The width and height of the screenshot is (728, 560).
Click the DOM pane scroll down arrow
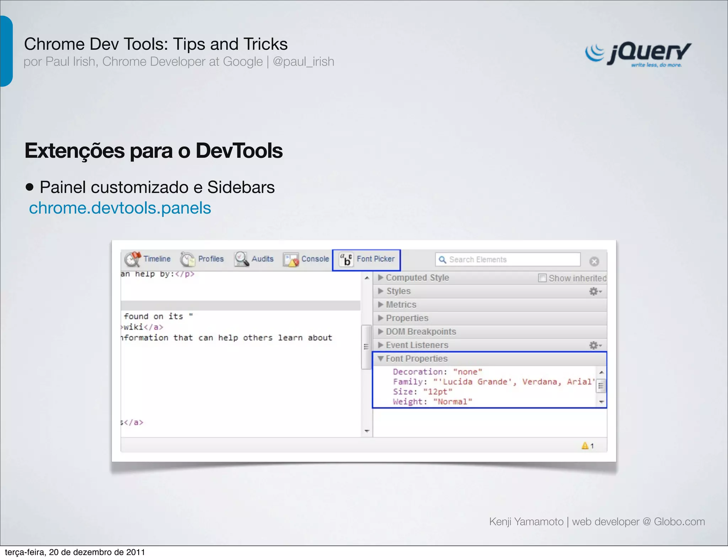367,431
